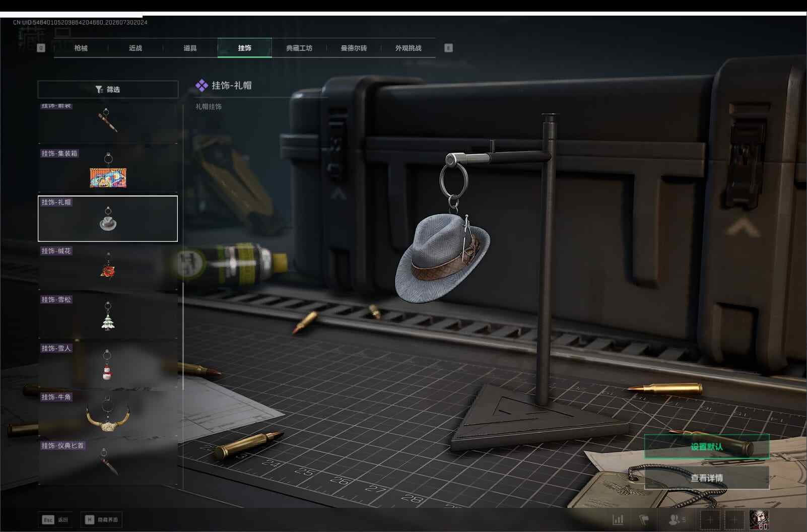The width and height of the screenshot is (807, 532).
Task: Select the 挂饰-礼帽 hat charm card
Action: point(108,219)
